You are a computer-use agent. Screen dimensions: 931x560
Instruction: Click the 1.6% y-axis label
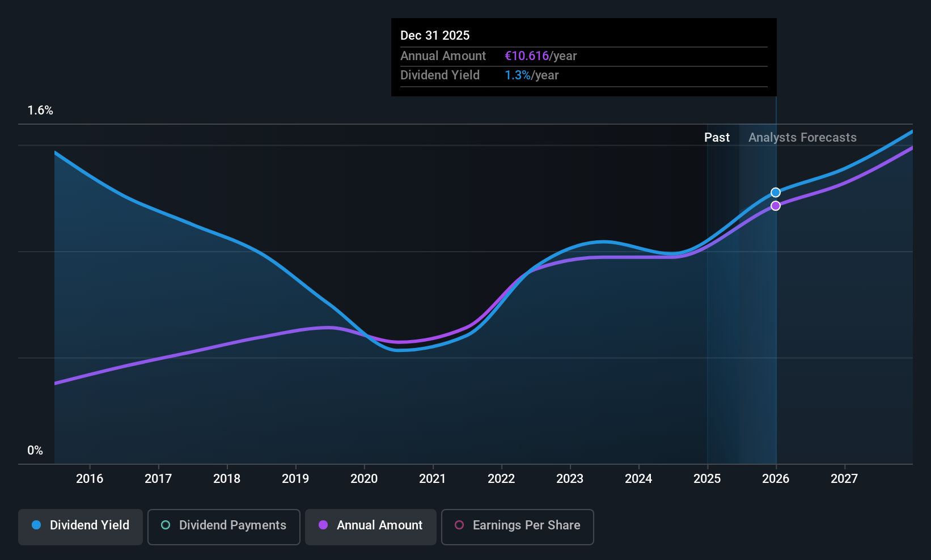40,111
